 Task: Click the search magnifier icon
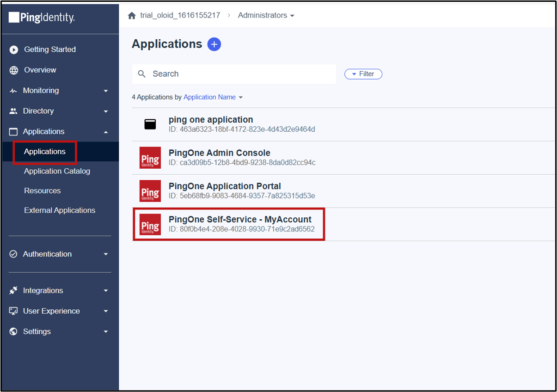pyautogui.click(x=142, y=74)
